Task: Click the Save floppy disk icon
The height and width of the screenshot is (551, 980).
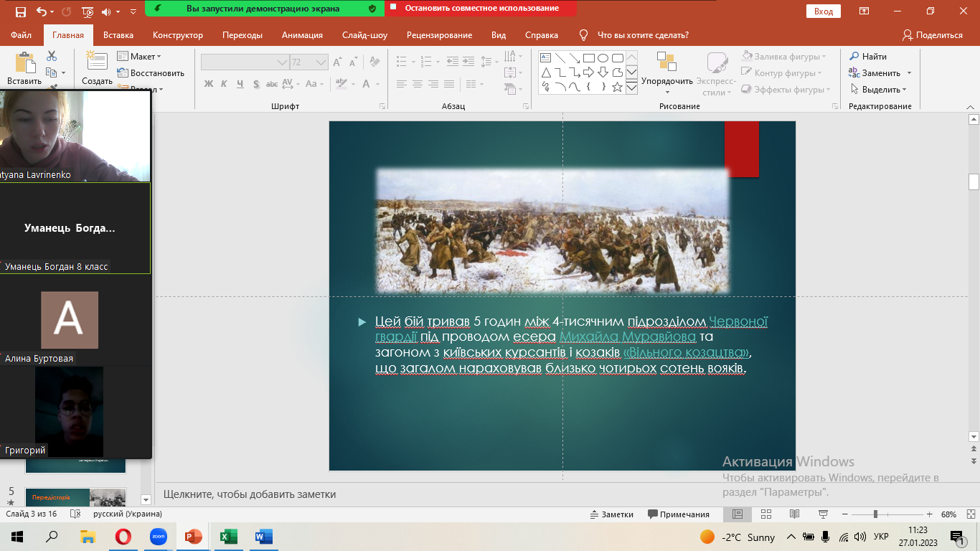Action: point(20,12)
